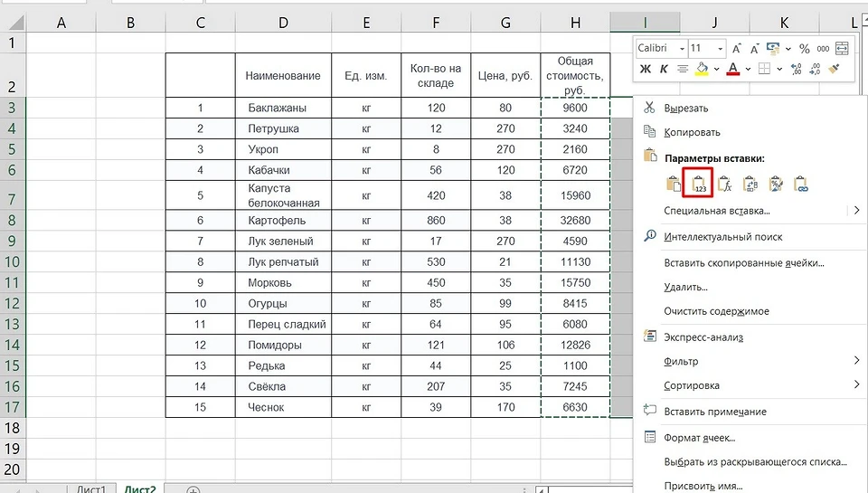Image resolution: width=868 pixels, height=493 pixels.
Task: Click the Merge and Center icon
Action: click(x=842, y=48)
